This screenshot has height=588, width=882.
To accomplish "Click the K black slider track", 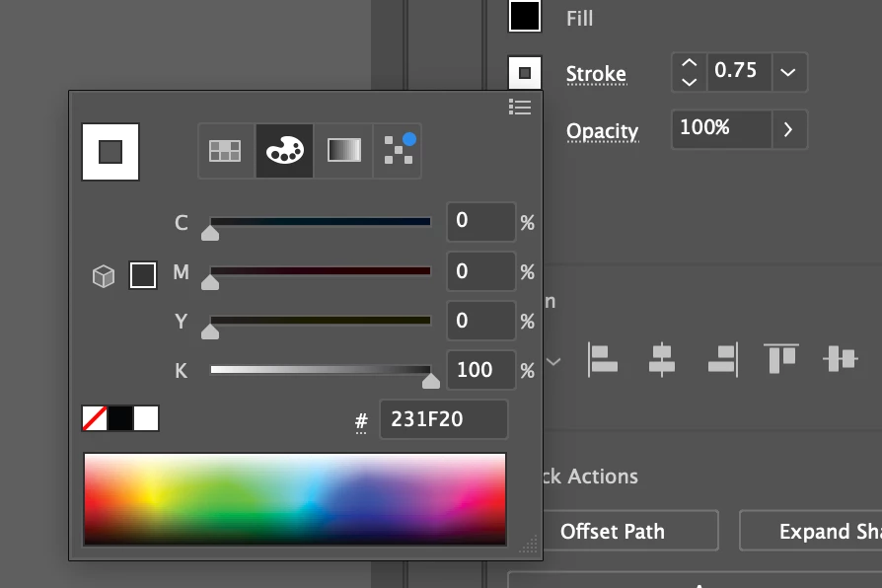I will click(x=321, y=370).
